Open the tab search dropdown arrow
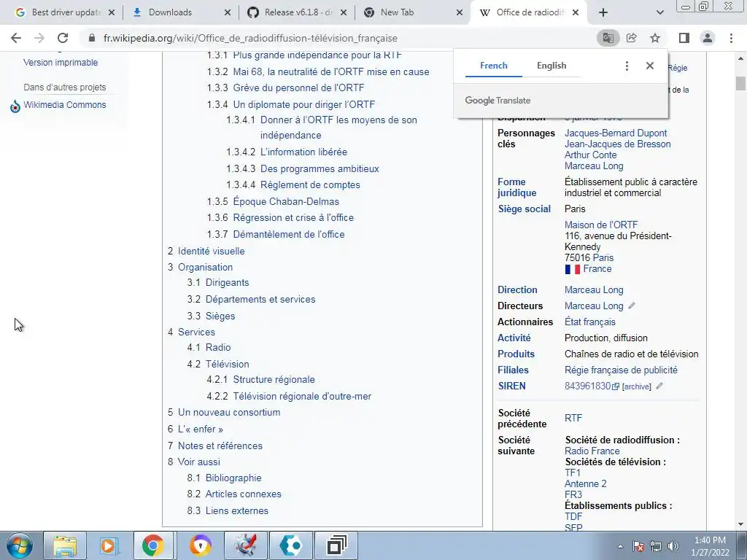 coord(659,12)
